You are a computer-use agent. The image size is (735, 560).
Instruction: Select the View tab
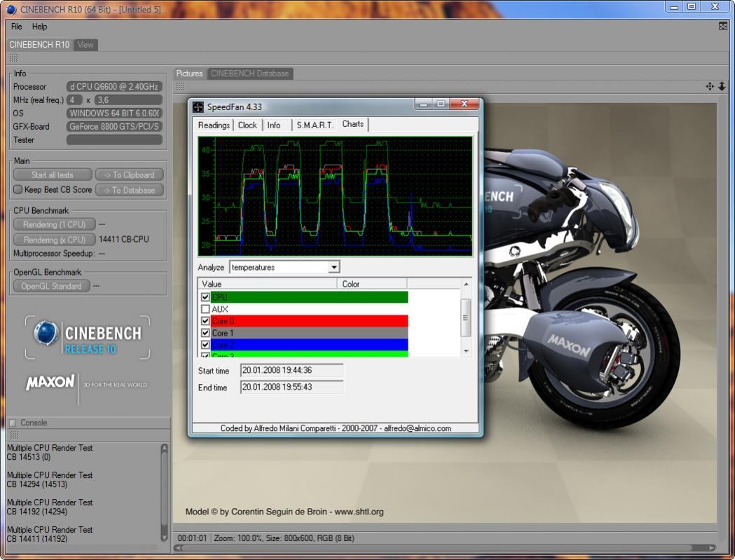[x=85, y=45]
